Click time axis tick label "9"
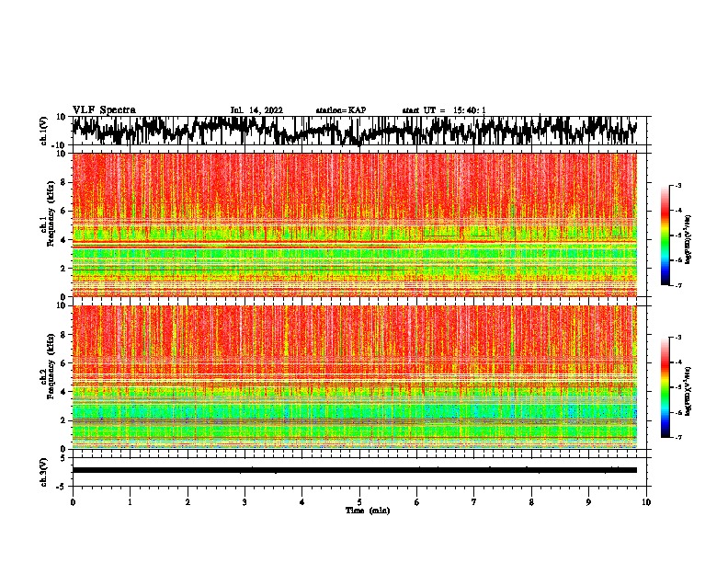This screenshot has height=563, width=728. 588,502
